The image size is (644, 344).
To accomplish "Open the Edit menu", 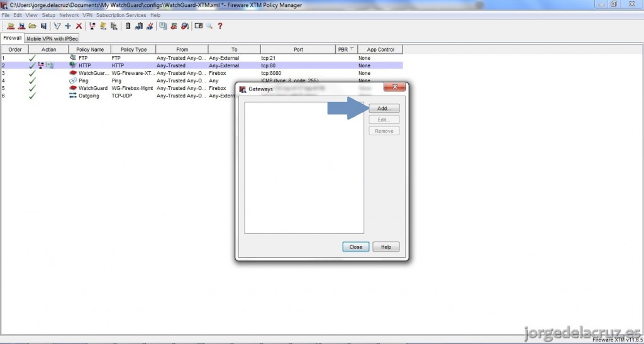I will 18,15.
